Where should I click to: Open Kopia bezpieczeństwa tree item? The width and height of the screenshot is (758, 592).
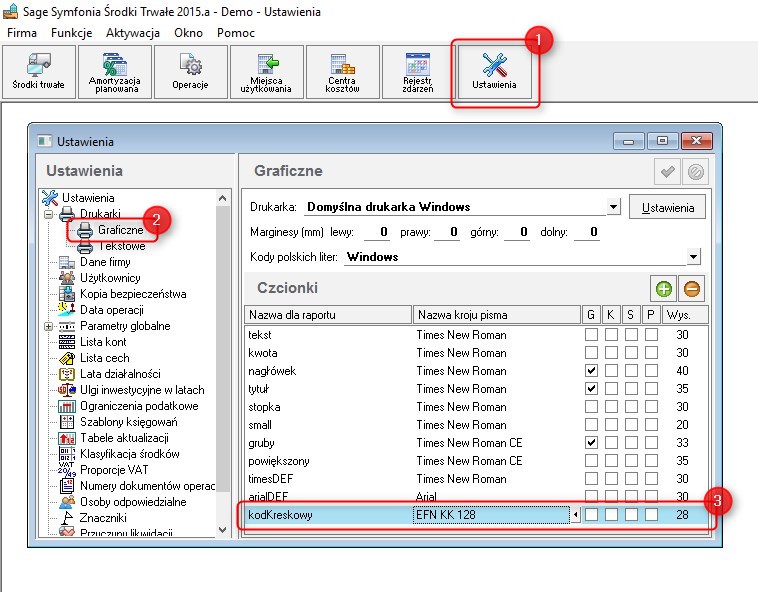[133, 294]
